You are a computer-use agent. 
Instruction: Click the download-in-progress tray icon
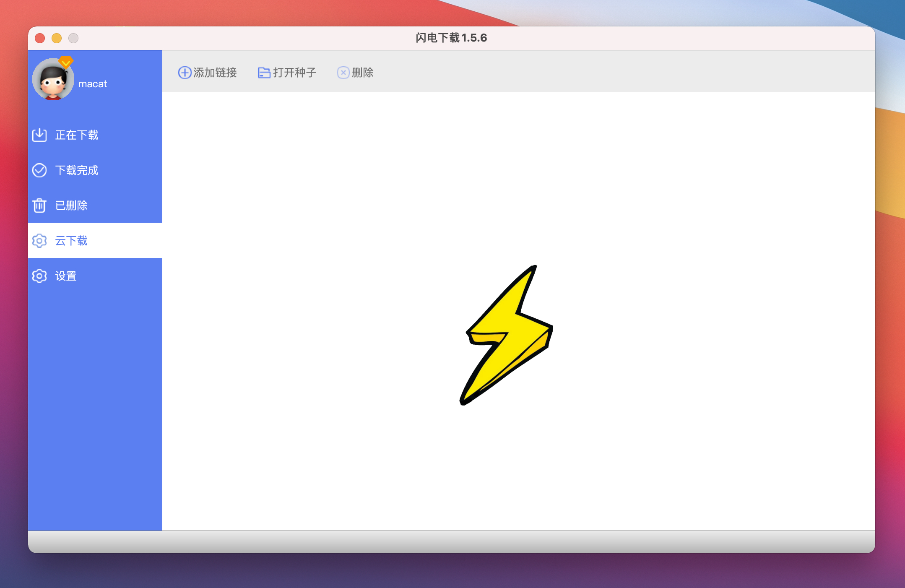click(39, 135)
